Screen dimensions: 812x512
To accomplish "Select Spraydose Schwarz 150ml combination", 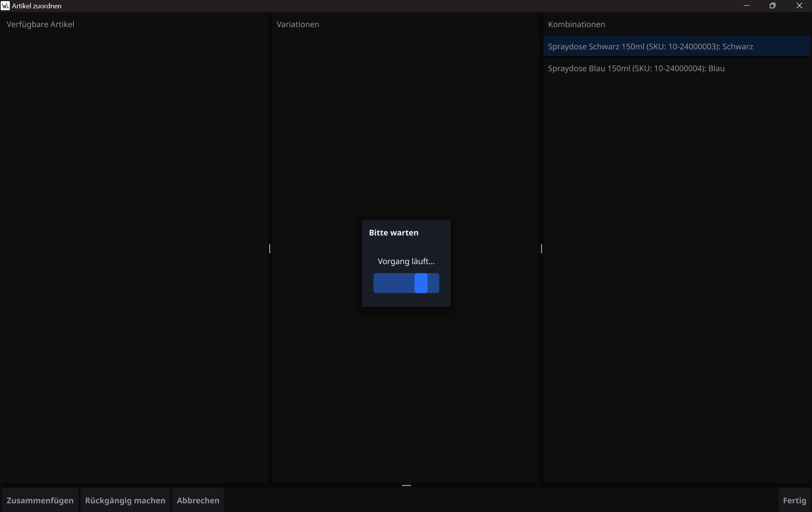I will tap(650, 47).
